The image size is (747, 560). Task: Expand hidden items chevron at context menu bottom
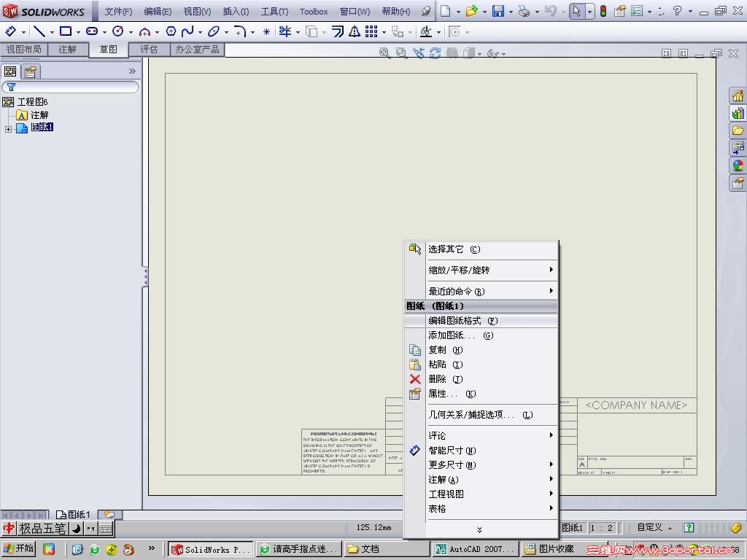(479, 529)
